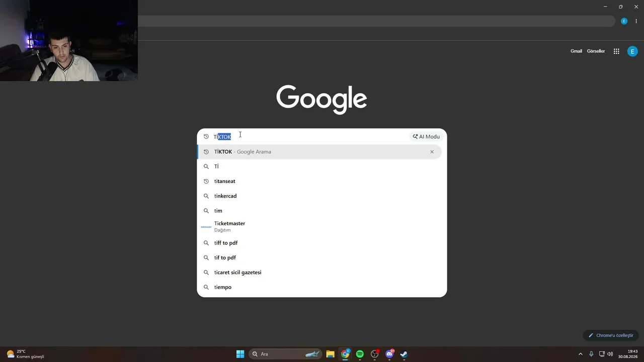
Task: Expand the hidden system tray icons
Action: (x=580, y=354)
